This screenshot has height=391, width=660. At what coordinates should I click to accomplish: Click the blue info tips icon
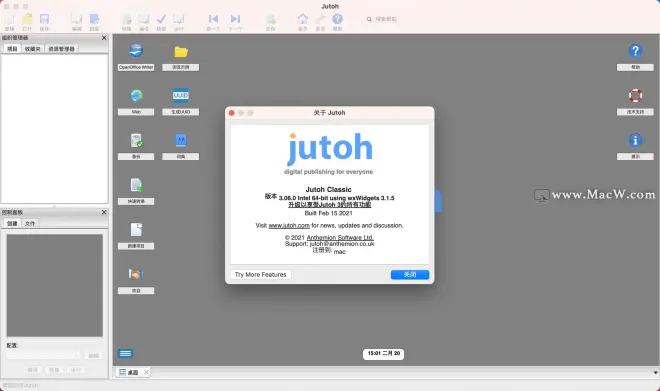pyautogui.click(x=635, y=140)
